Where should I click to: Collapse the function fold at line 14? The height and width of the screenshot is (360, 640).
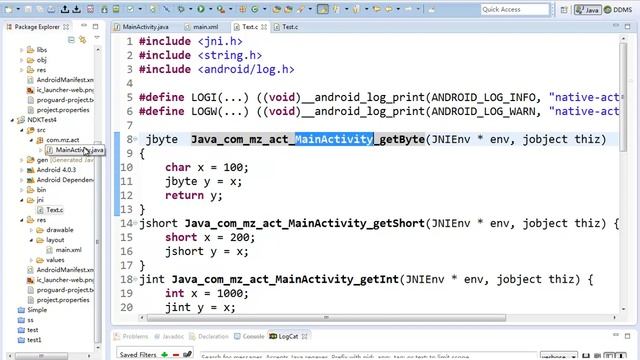pos(136,223)
